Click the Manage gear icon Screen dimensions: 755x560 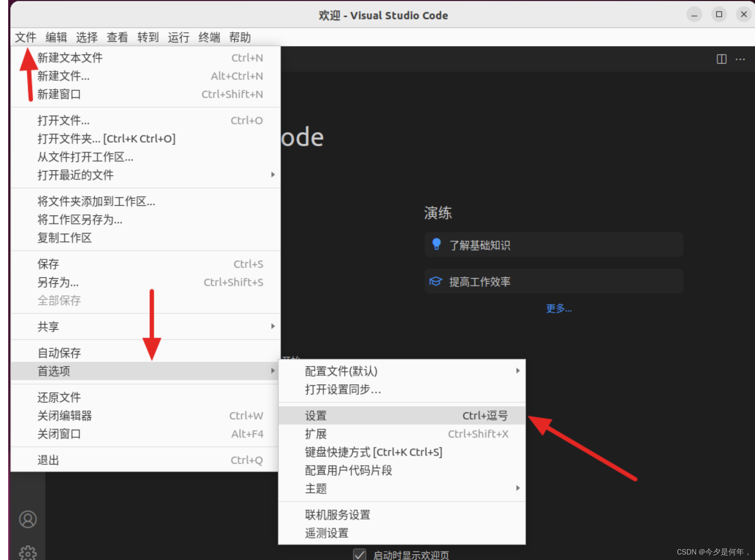[x=28, y=553]
